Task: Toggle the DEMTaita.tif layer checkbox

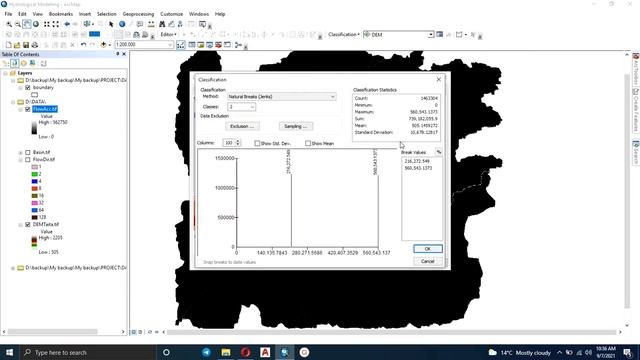Action: (28, 224)
